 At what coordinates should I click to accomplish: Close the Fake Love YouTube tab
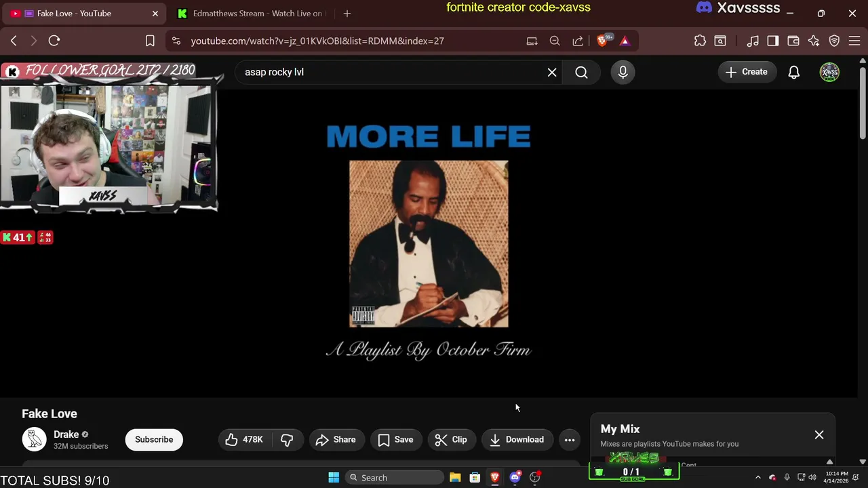pos(155,14)
